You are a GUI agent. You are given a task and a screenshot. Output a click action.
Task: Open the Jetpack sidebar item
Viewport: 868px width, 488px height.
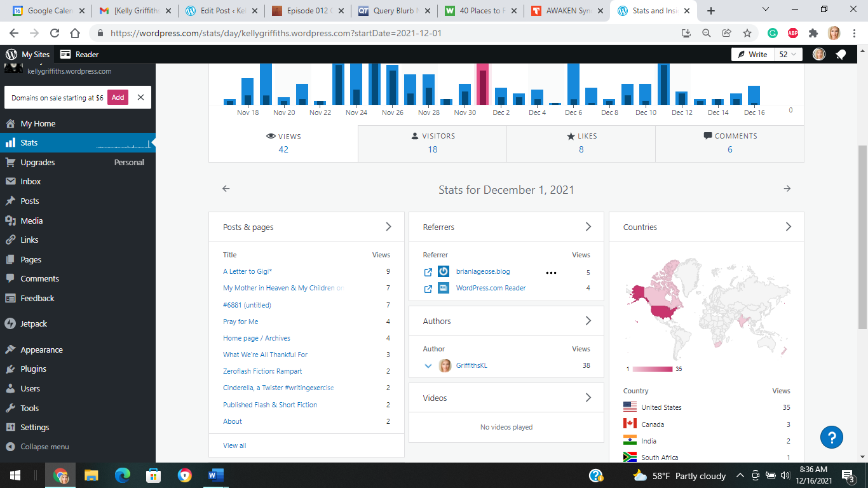[x=34, y=323]
